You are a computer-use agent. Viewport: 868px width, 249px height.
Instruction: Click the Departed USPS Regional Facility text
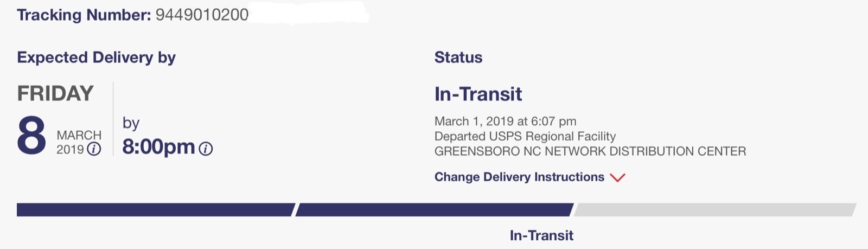[525, 136]
